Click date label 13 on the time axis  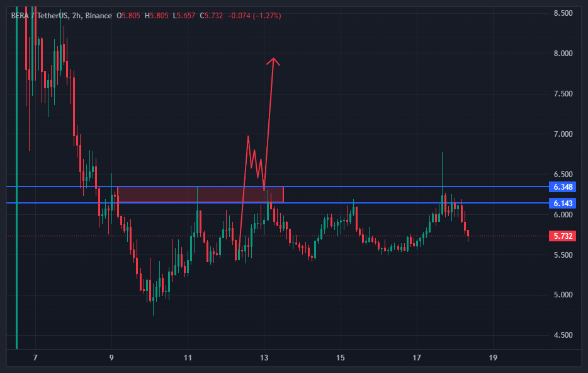click(x=264, y=358)
